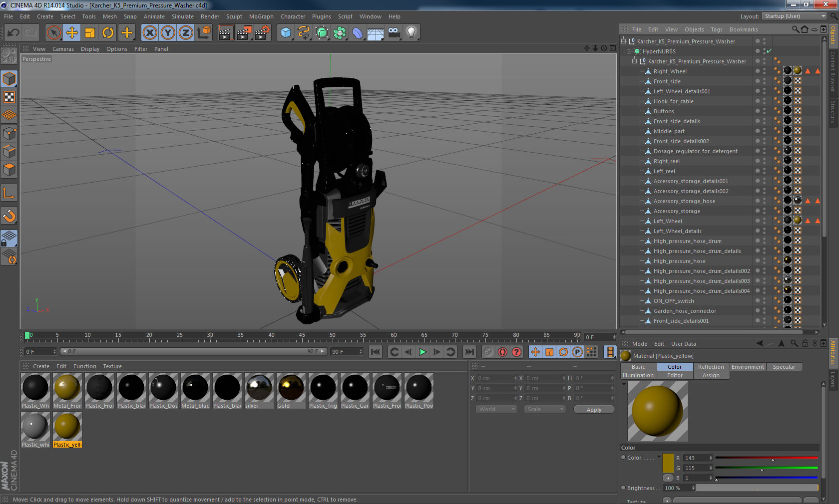Viewport: 839px width, 504px height.
Task: Activate the Rotate tool
Action: pyautogui.click(x=108, y=33)
